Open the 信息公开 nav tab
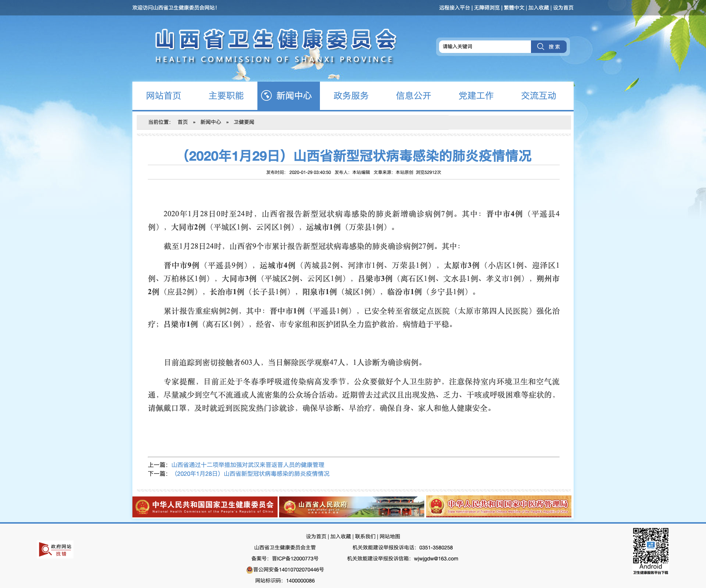This screenshot has height=588, width=706. click(x=414, y=96)
